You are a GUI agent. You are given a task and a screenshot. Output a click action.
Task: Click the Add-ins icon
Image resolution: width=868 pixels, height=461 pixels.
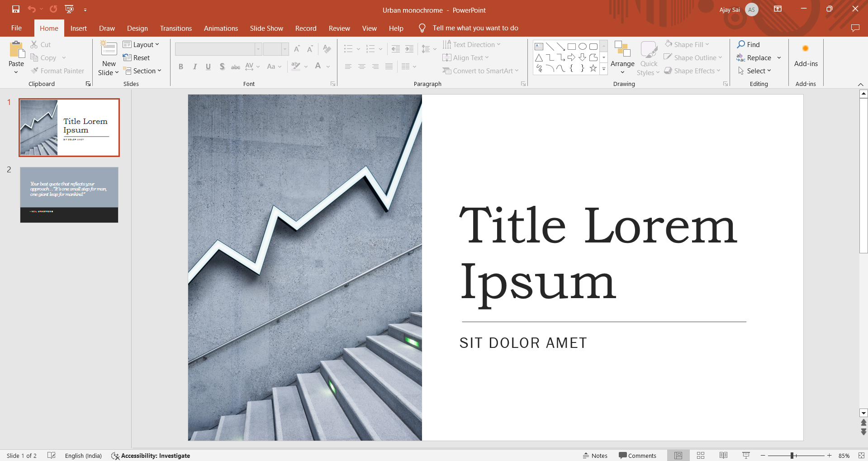click(806, 48)
